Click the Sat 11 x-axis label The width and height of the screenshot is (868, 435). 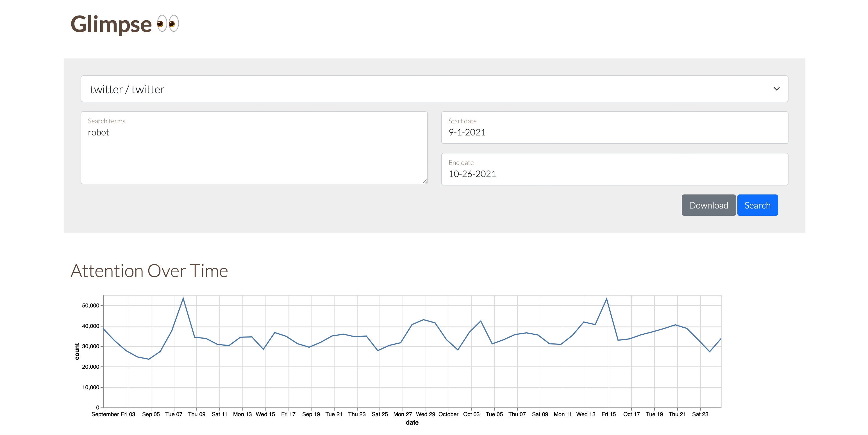click(x=219, y=414)
